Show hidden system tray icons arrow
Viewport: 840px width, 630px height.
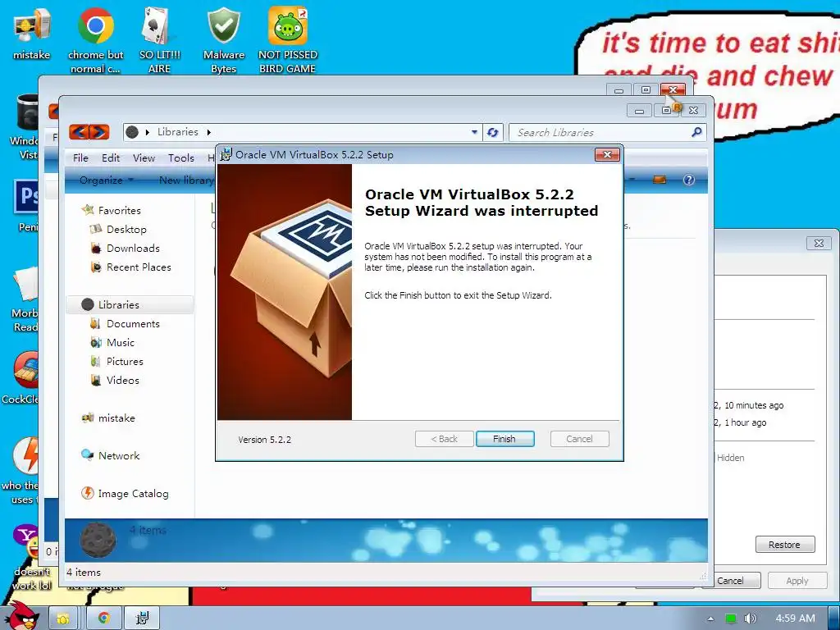(x=710, y=619)
